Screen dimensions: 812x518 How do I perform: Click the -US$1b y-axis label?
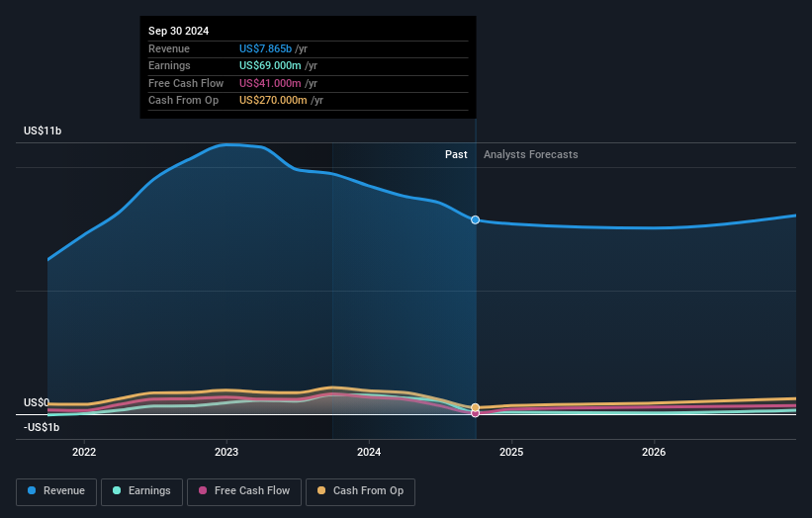[42, 427]
